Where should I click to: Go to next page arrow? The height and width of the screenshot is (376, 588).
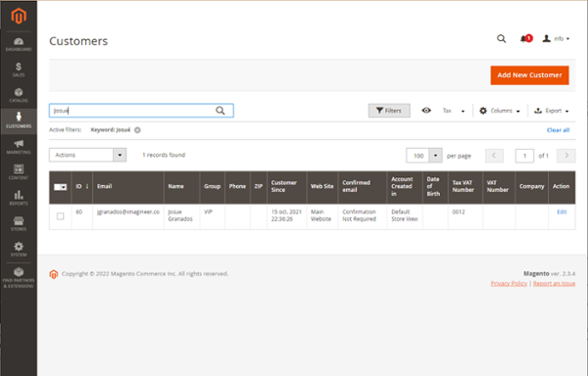pos(566,156)
